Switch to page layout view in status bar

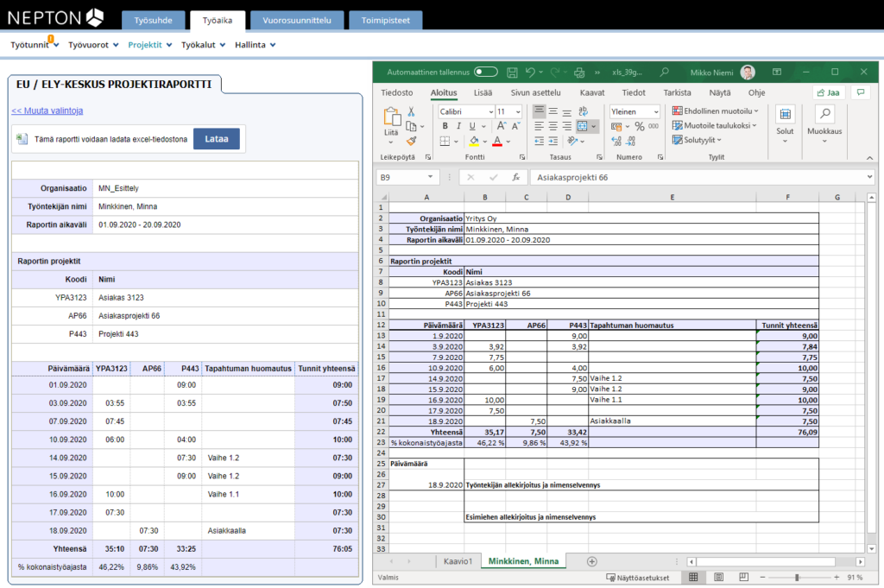pos(718,576)
